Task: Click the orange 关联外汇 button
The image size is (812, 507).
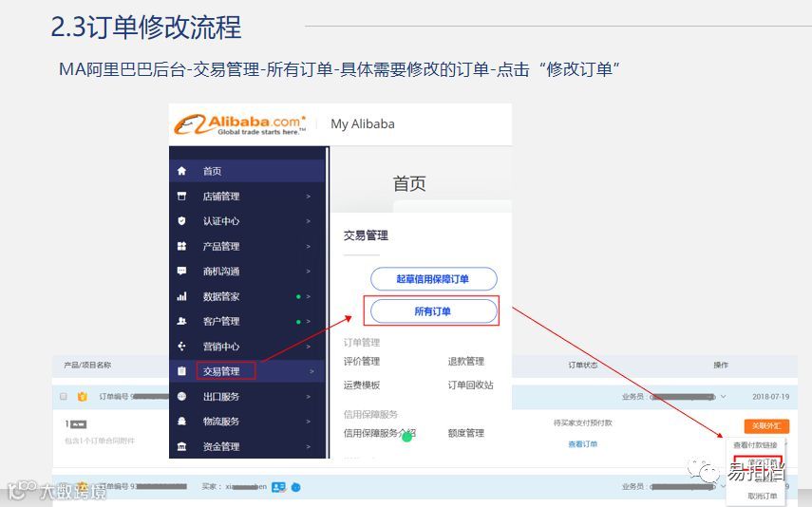Action: (x=766, y=425)
